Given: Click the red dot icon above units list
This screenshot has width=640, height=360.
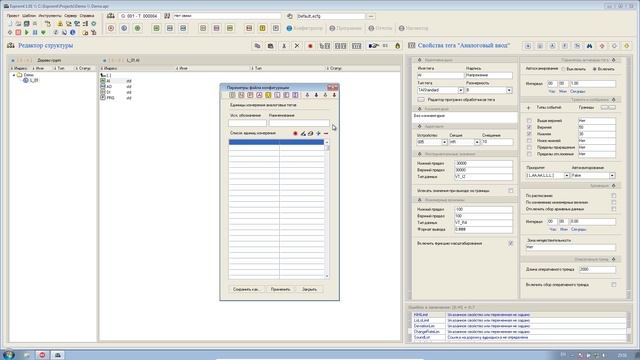Looking at the screenshot, I should (x=295, y=133).
